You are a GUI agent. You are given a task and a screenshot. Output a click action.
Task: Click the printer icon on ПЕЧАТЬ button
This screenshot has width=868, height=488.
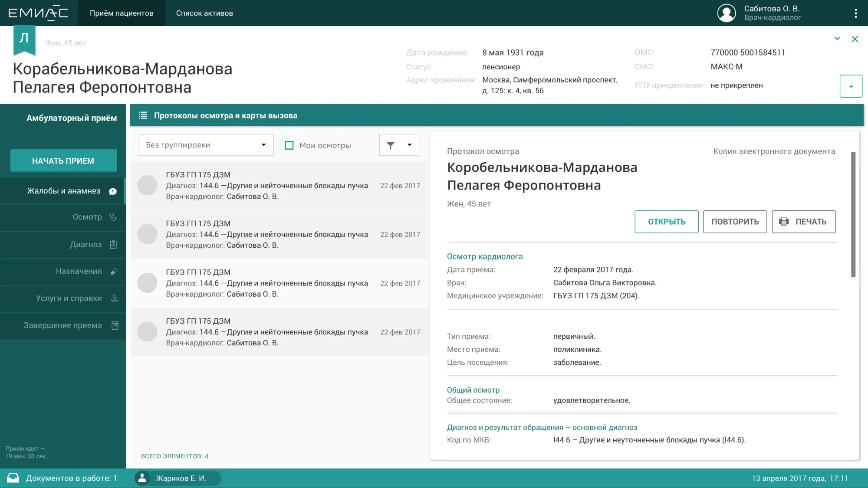pyautogui.click(x=784, y=222)
